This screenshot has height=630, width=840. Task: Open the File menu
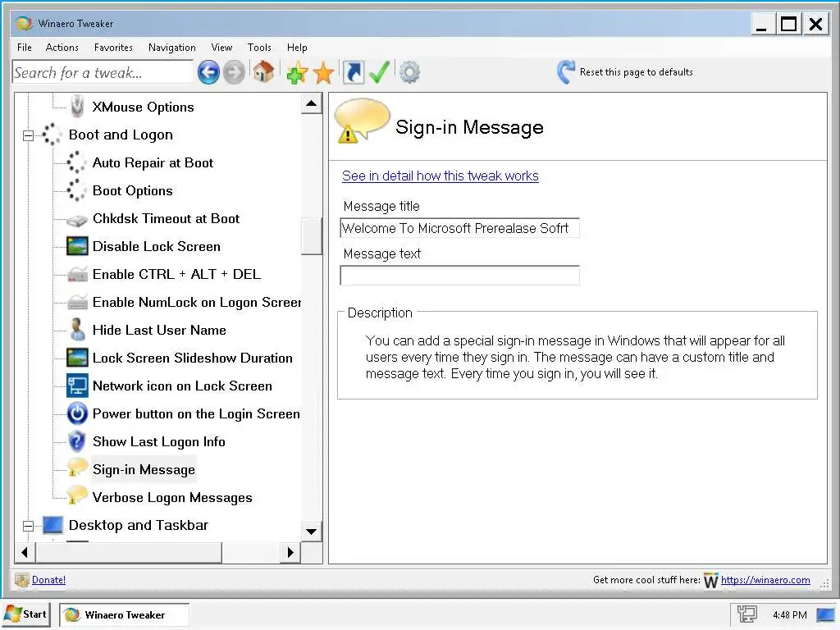pyautogui.click(x=25, y=47)
